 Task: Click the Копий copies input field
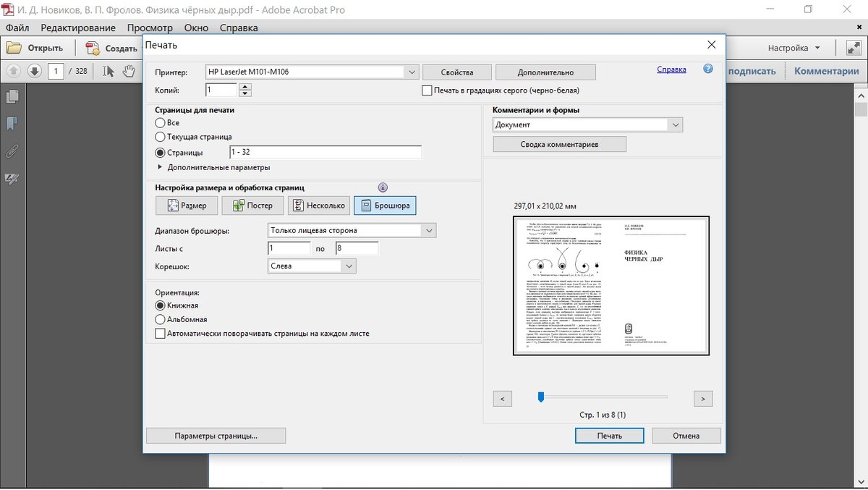(221, 90)
